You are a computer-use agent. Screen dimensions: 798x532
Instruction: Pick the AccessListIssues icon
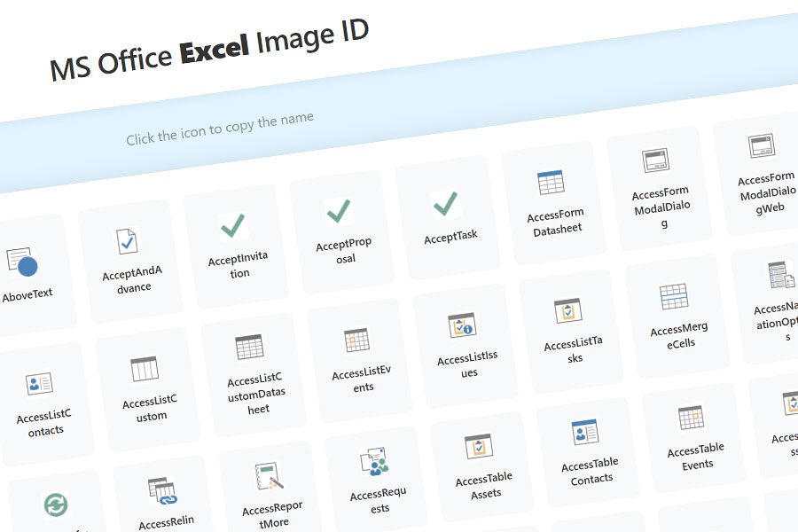[462, 325]
